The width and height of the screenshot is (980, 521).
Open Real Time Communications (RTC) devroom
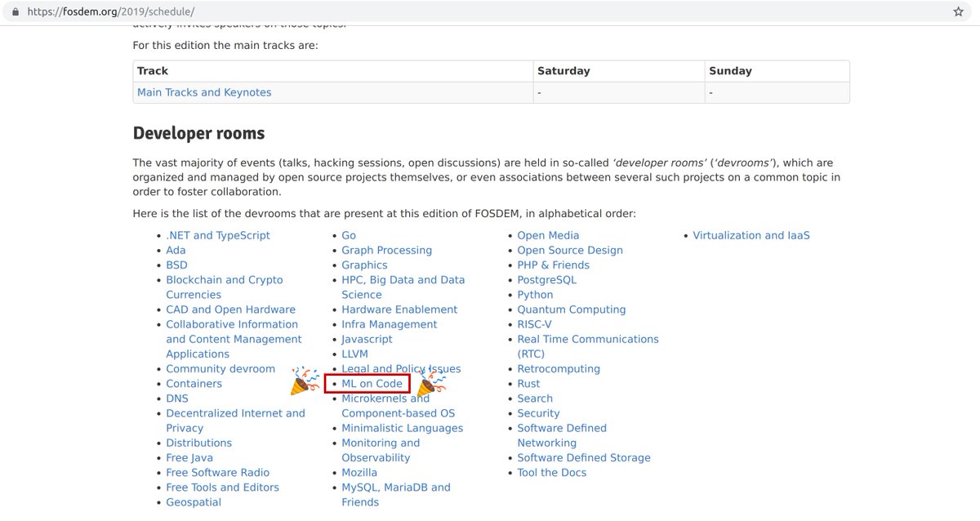pyautogui.click(x=587, y=346)
